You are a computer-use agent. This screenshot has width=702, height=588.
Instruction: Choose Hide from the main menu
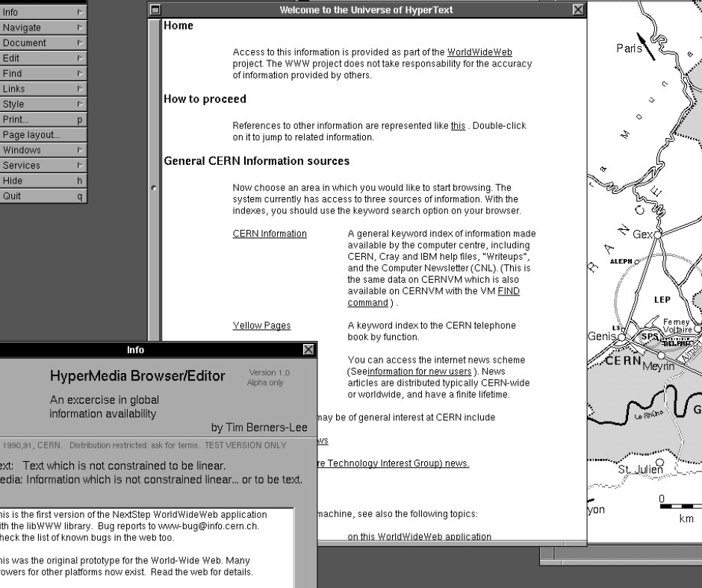(x=43, y=181)
